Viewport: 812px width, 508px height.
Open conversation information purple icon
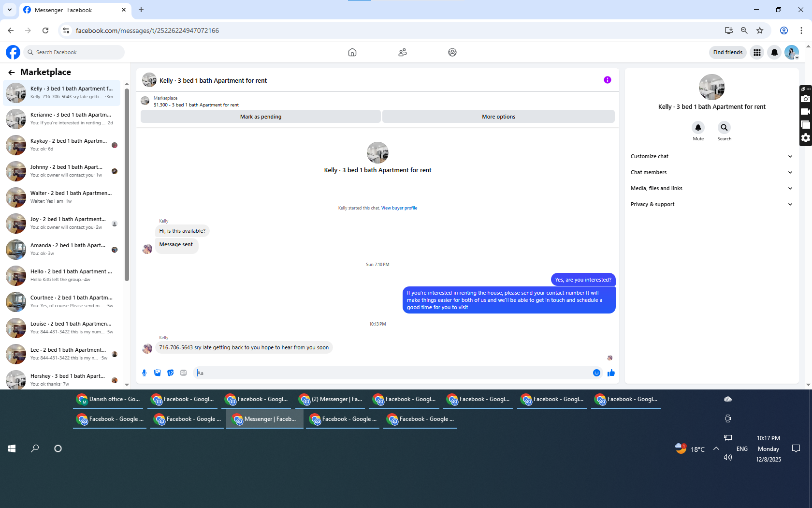point(608,80)
